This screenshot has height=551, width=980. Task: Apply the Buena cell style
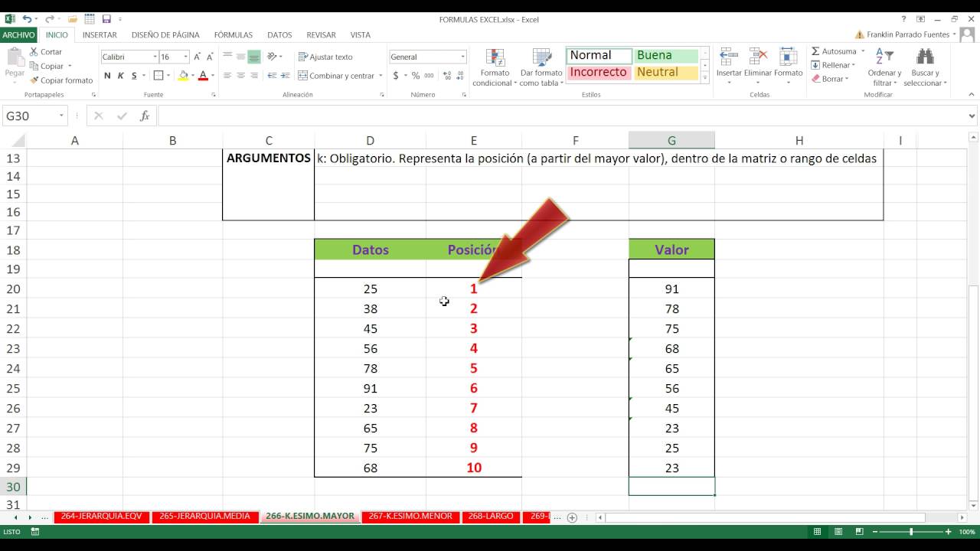[666, 55]
